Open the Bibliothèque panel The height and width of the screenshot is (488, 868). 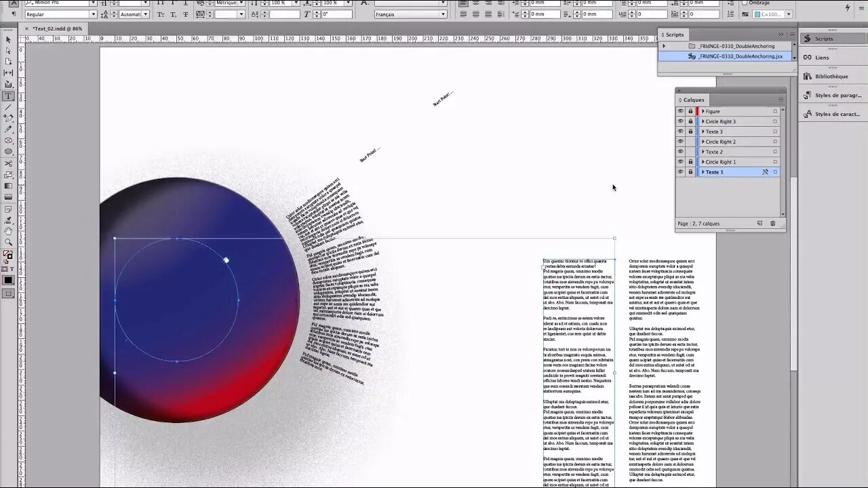[x=831, y=77]
